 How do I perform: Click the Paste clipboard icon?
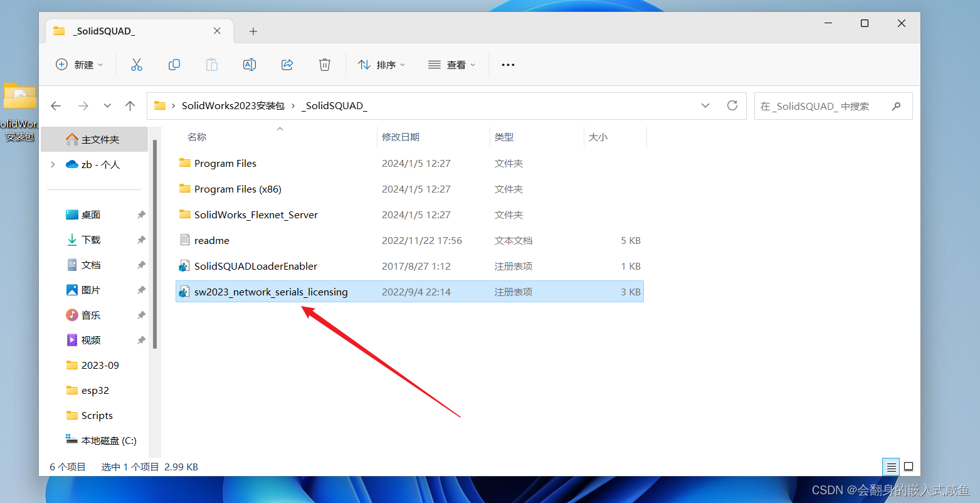click(212, 65)
